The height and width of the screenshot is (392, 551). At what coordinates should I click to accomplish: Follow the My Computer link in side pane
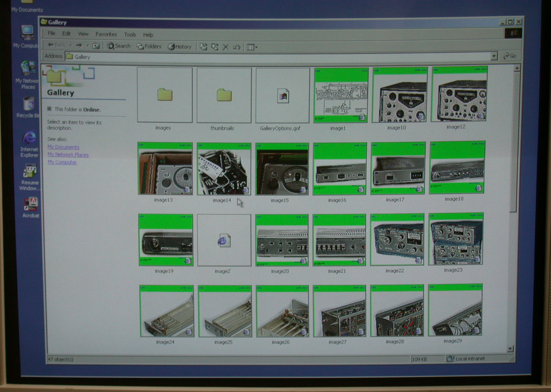point(62,162)
